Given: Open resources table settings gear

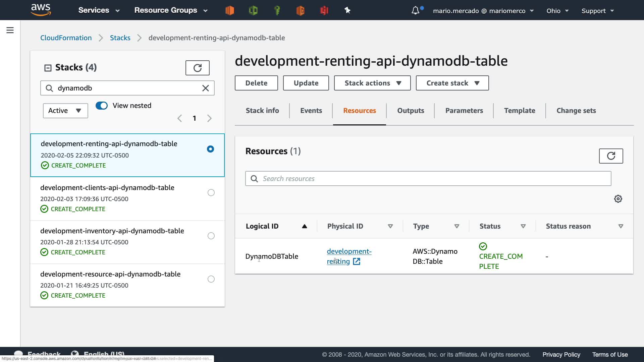Looking at the screenshot, I should pos(618,199).
